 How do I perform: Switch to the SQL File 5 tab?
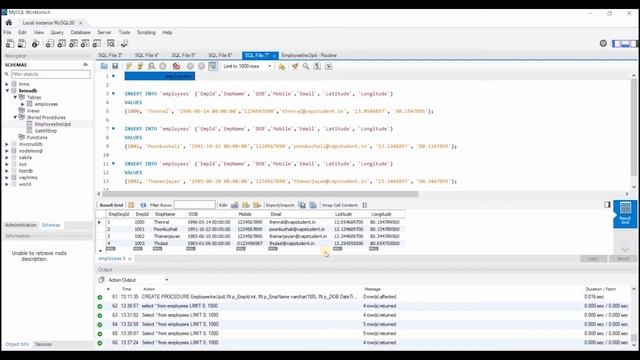click(x=183, y=55)
